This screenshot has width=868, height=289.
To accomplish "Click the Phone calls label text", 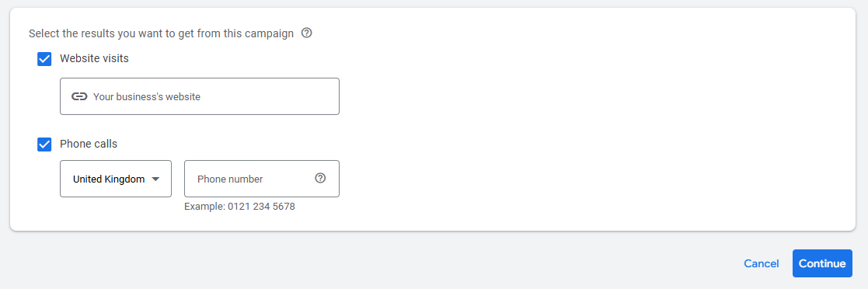I will [89, 144].
